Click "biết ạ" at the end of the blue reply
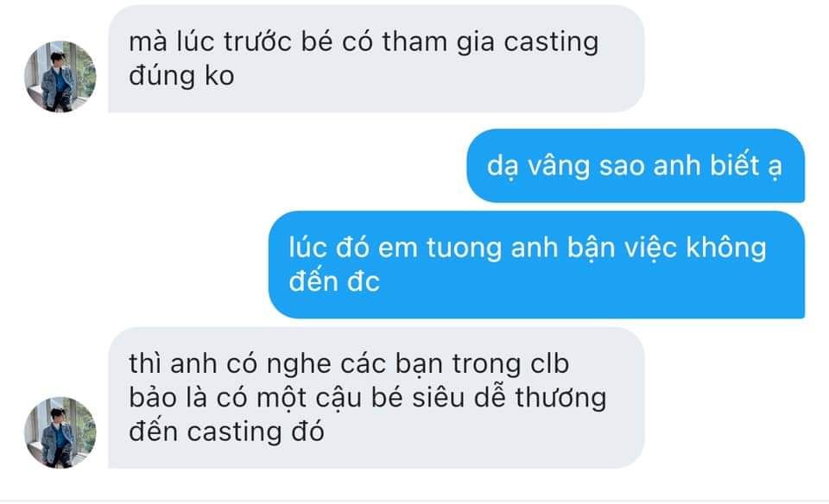 745,166
